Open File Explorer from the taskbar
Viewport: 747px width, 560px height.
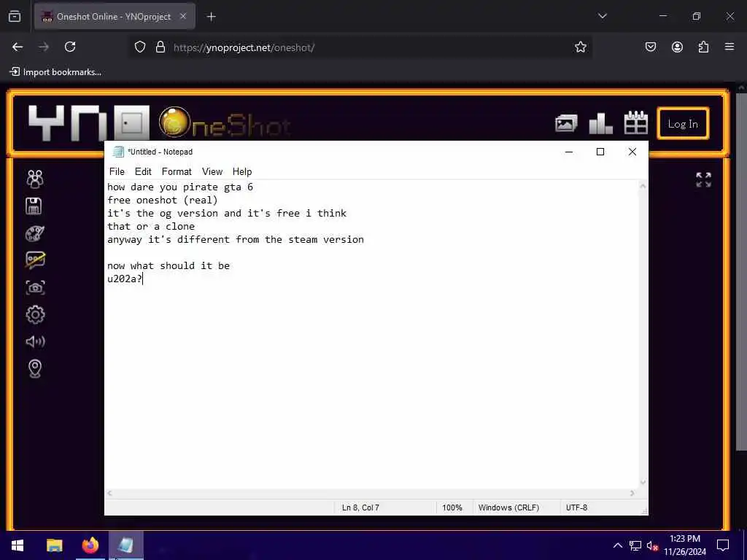[x=54, y=545]
